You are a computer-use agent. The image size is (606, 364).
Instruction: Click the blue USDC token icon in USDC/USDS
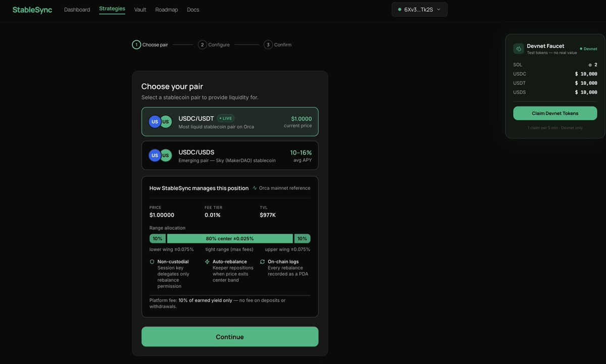(155, 155)
